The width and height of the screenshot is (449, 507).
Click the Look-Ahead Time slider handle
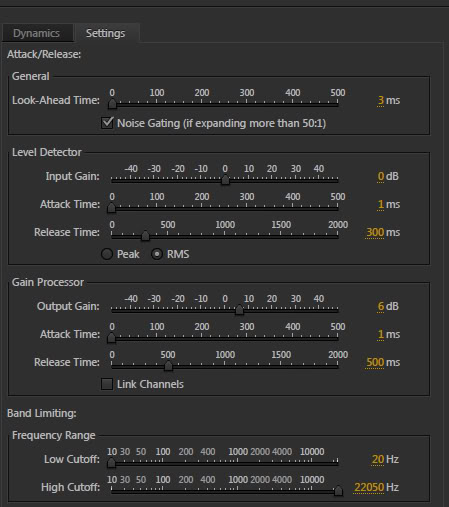[x=112, y=104]
